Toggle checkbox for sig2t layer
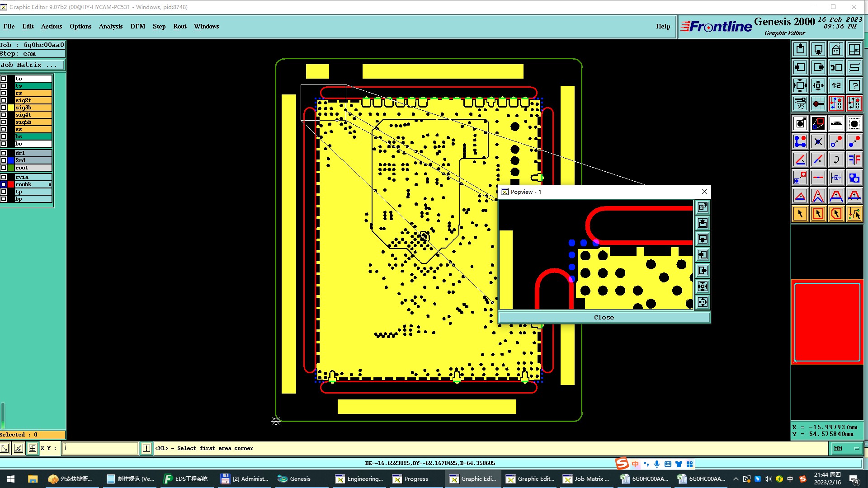The height and width of the screenshot is (488, 868). (x=4, y=100)
